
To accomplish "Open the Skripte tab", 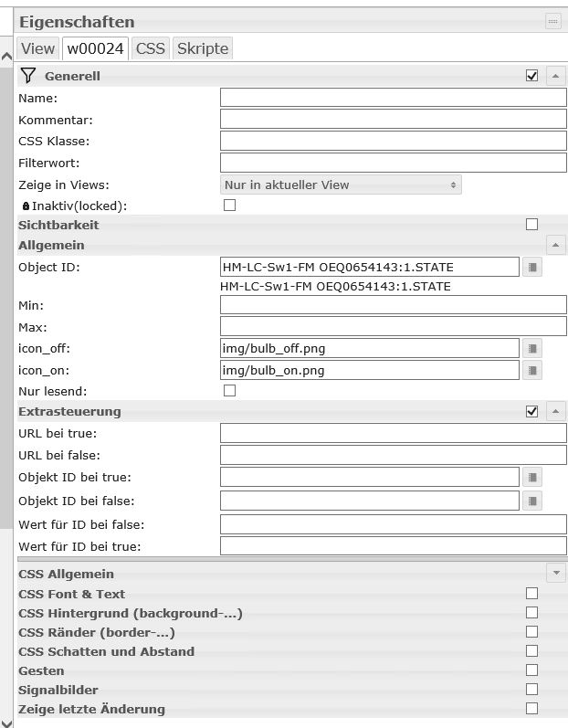I will [203, 48].
